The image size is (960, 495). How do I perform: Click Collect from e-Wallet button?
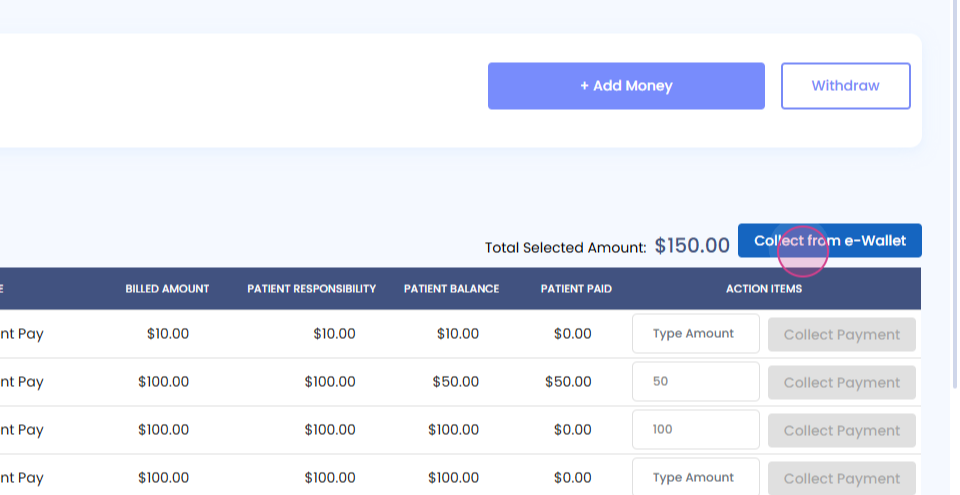pyautogui.click(x=829, y=241)
